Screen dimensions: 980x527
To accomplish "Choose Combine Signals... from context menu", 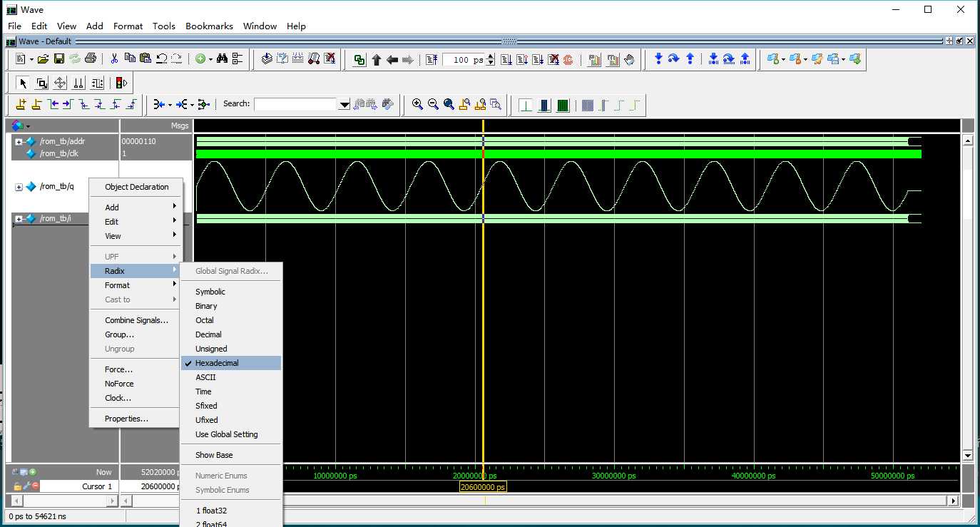I will pyautogui.click(x=136, y=320).
